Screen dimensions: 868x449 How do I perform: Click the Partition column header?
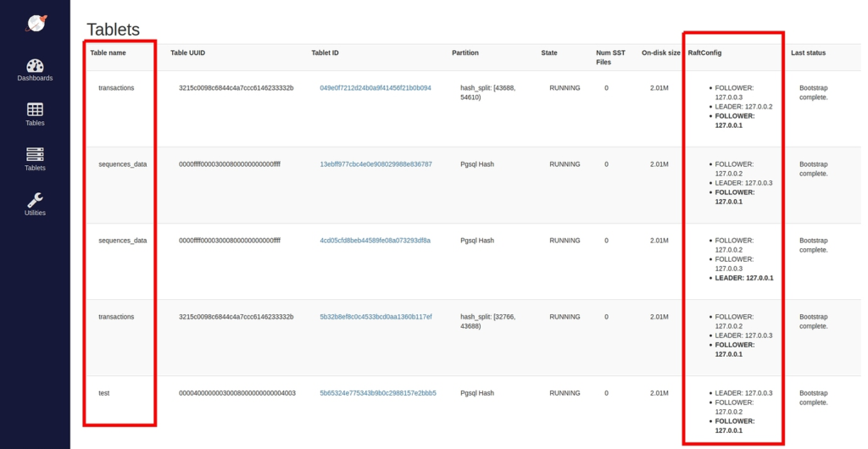[465, 53]
